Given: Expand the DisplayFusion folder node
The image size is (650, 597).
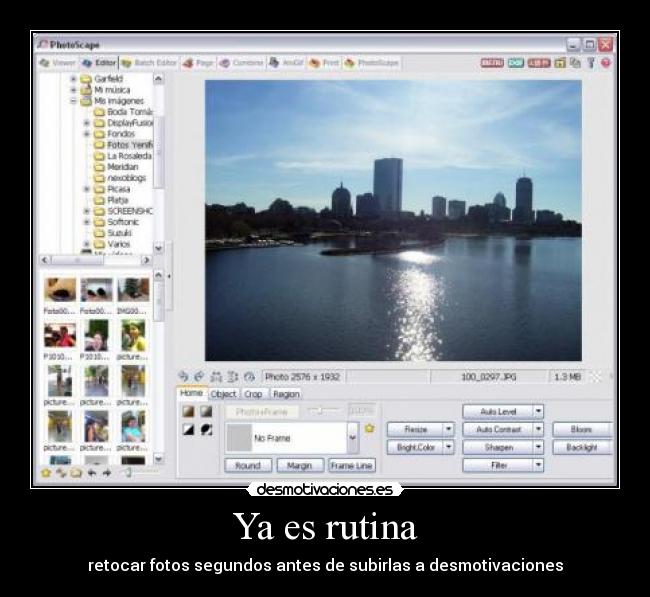Looking at the screenshot, I should pos(87,123).
